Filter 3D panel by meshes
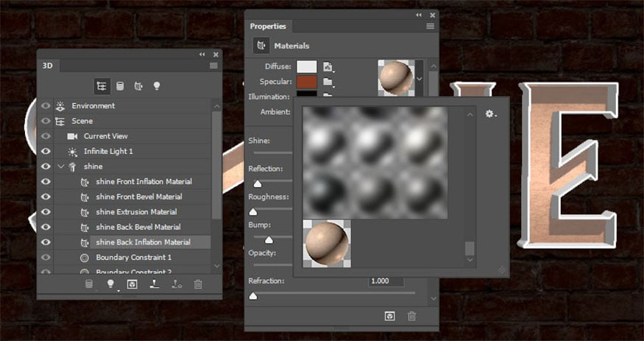This screenshot has width=644, height=341. click(120, 86)
